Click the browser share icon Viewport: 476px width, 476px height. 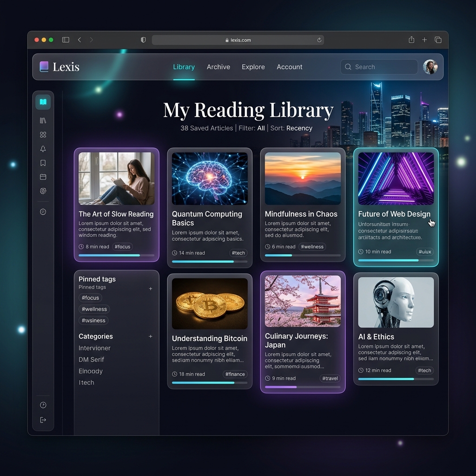pos(411,40)
